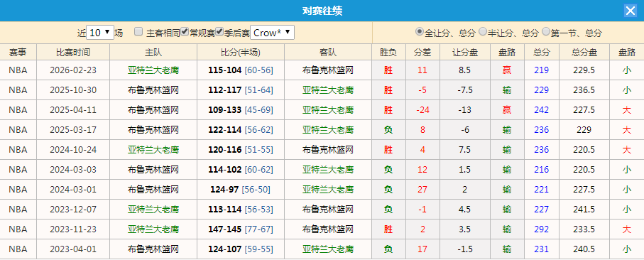Click the score 115-104 [60-56]

241,70
